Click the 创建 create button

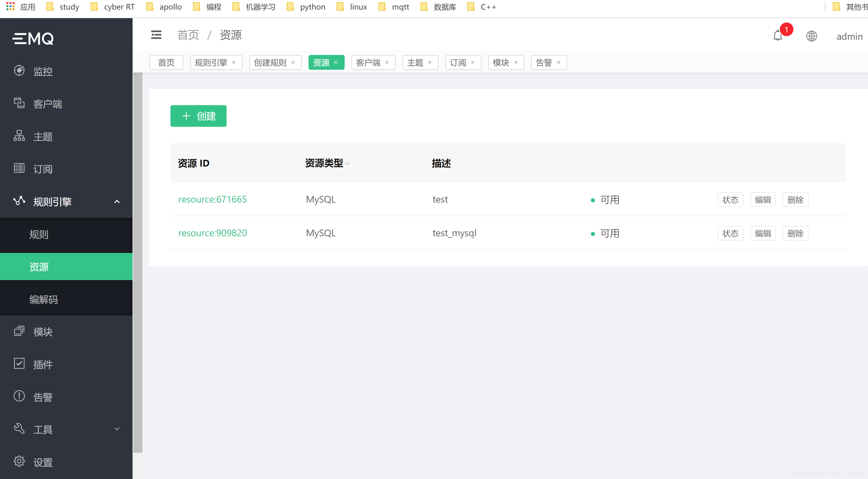click(198, 116)
